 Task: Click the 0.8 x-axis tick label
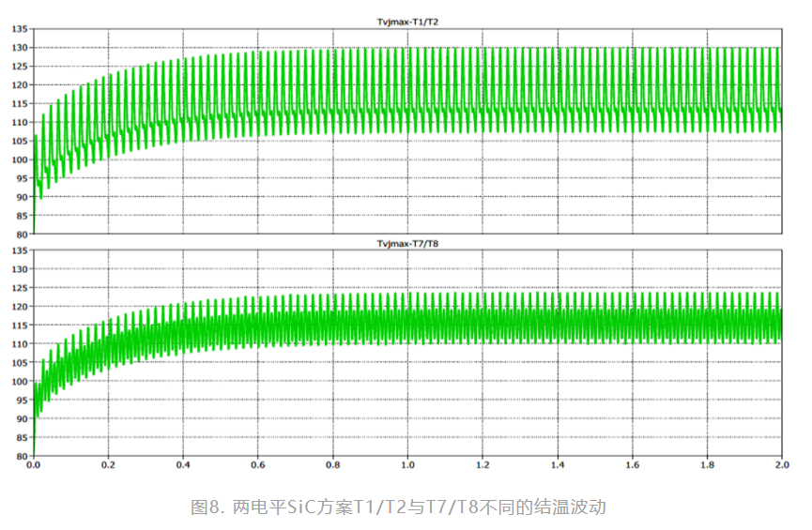(x=332, y=464)
